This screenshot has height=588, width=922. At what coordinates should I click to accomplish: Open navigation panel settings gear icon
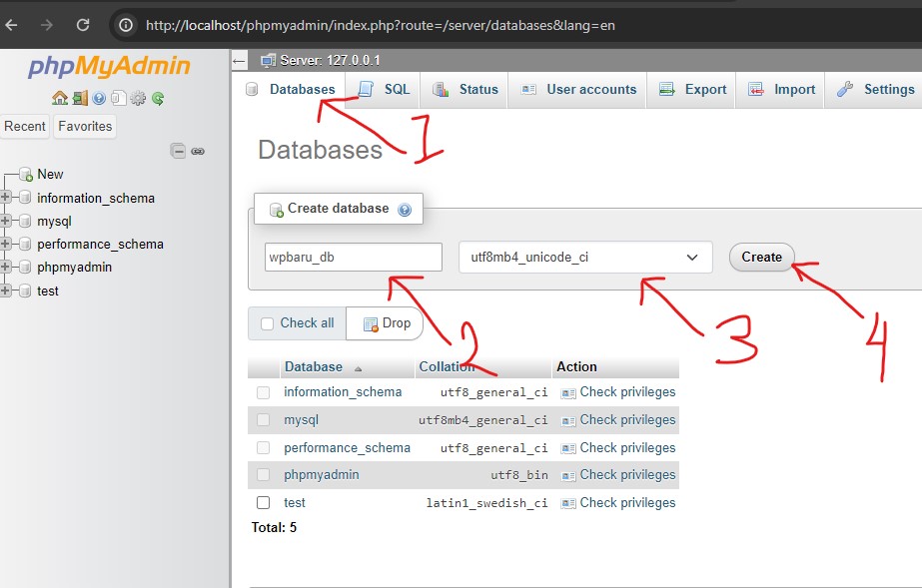pos(138,98)
